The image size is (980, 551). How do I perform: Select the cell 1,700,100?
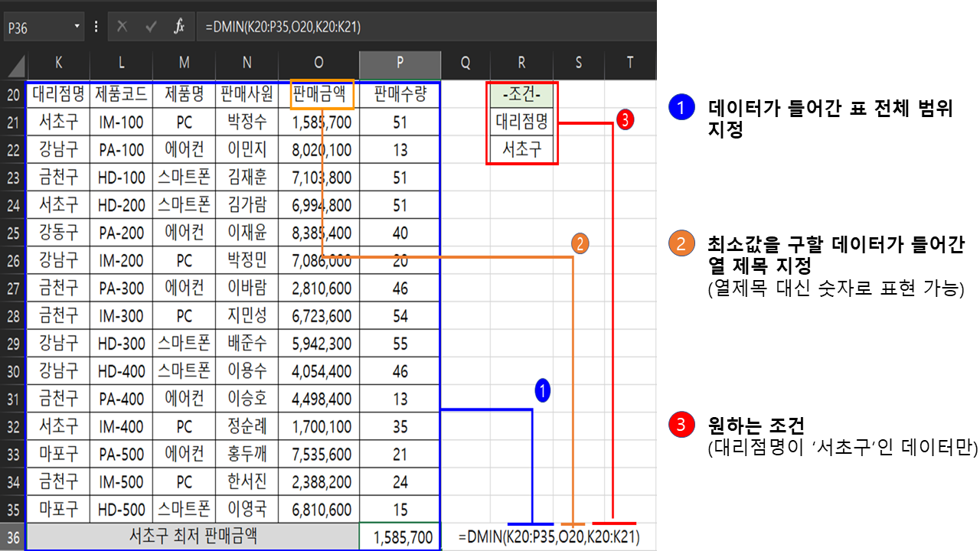click(318, 426)
